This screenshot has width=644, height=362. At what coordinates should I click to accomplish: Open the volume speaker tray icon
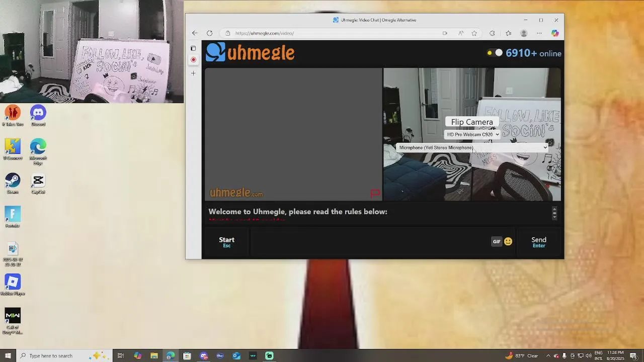[589, 355]
